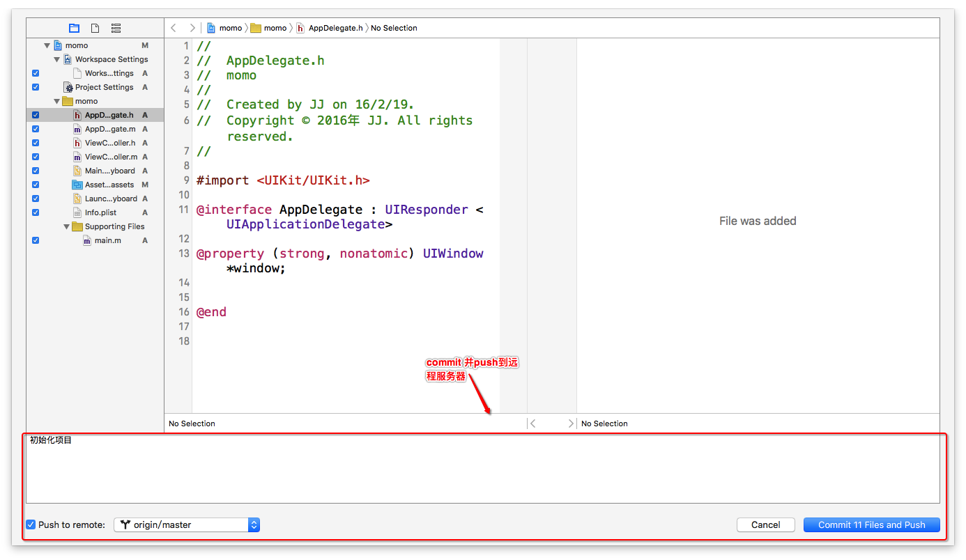The height and width of the screenshot is (560, 966).
Task: Uncheck Info.plist checkbox
Action: coord(36,212)
